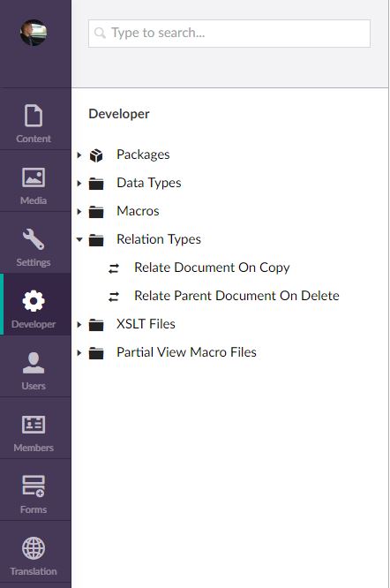The image size is (390, 588).
Task: Expand Partial View Macro Files arrow
Action: click(x=79, y=352)
